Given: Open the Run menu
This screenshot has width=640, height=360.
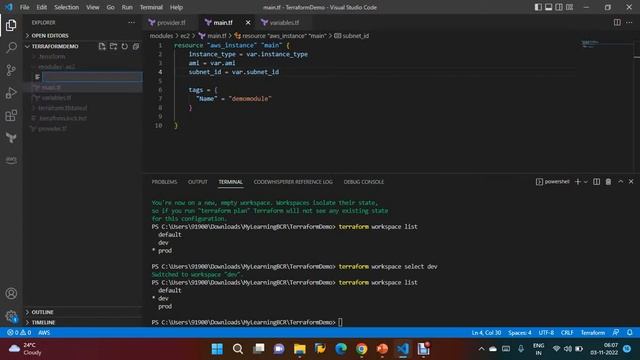Looking at the screenshot, I should 127,7.
